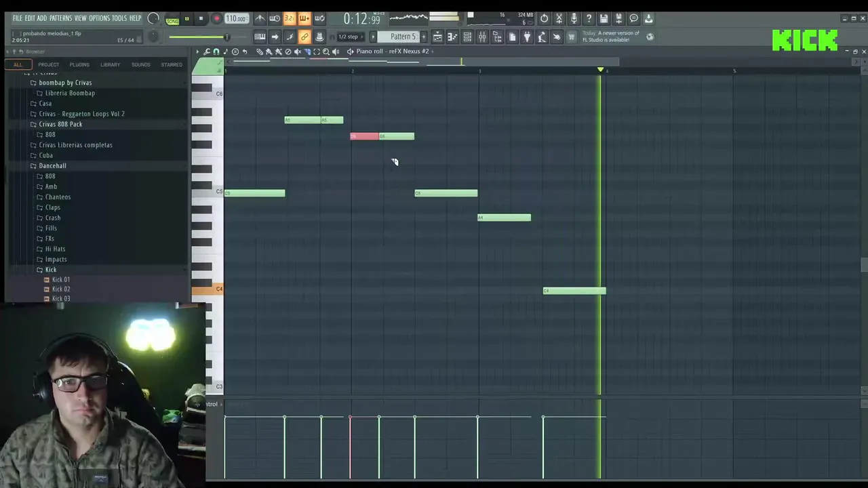Click the globe icon beside update notice
868x488 pixels.
[650, 37]
